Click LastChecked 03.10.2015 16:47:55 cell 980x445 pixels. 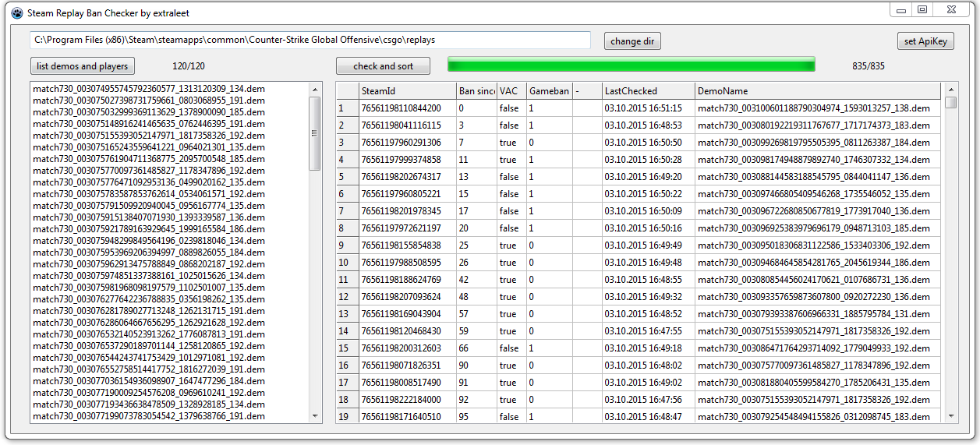pyautogui.click(x=649, y=331)
